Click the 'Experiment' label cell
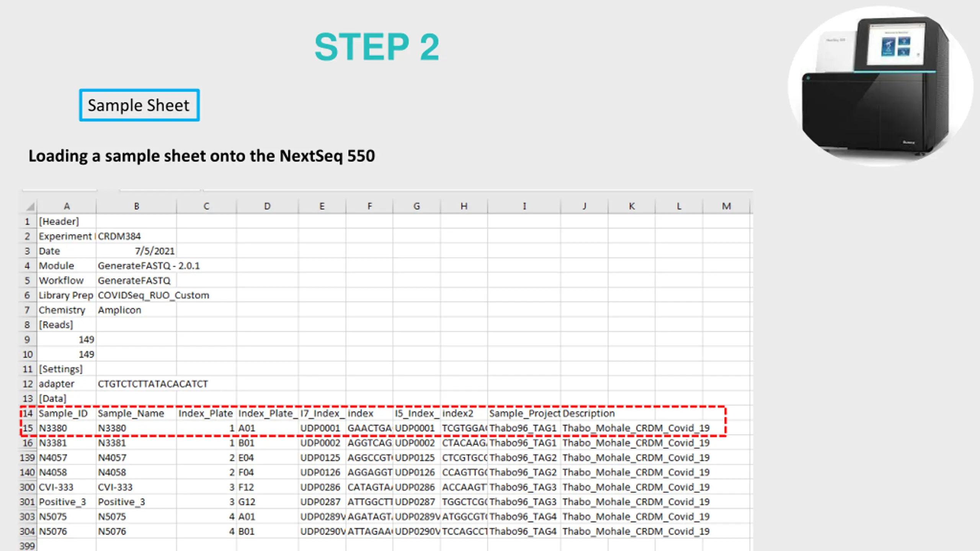Viewport: 980px width, 551px height. pos(67,236)
